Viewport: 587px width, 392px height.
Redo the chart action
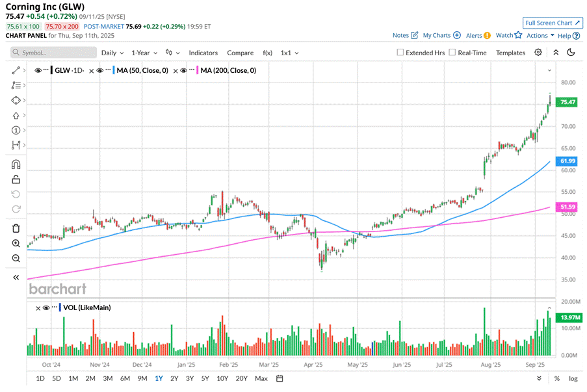click(x=16, y=209)
